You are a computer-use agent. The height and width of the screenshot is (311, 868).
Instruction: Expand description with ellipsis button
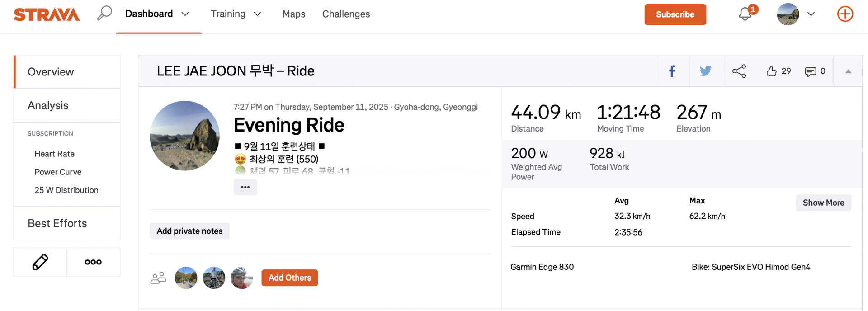(x=245, y=187)
